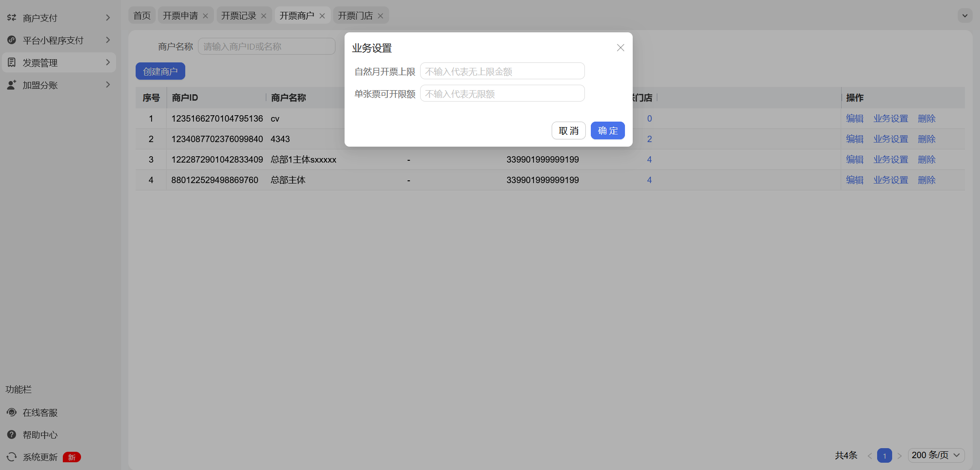Viewport: 980px width, 470px height.
Task: Click 业务设置 for 总部1主体sxxxxx
Action: pyautogui.click(x=891, y=159)
